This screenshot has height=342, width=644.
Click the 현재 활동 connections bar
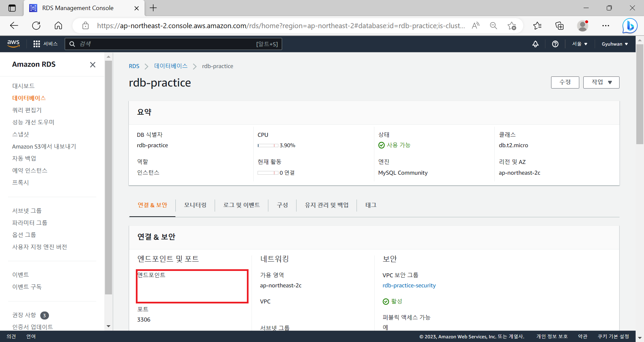pyautogui.click(x=268, y=173)
